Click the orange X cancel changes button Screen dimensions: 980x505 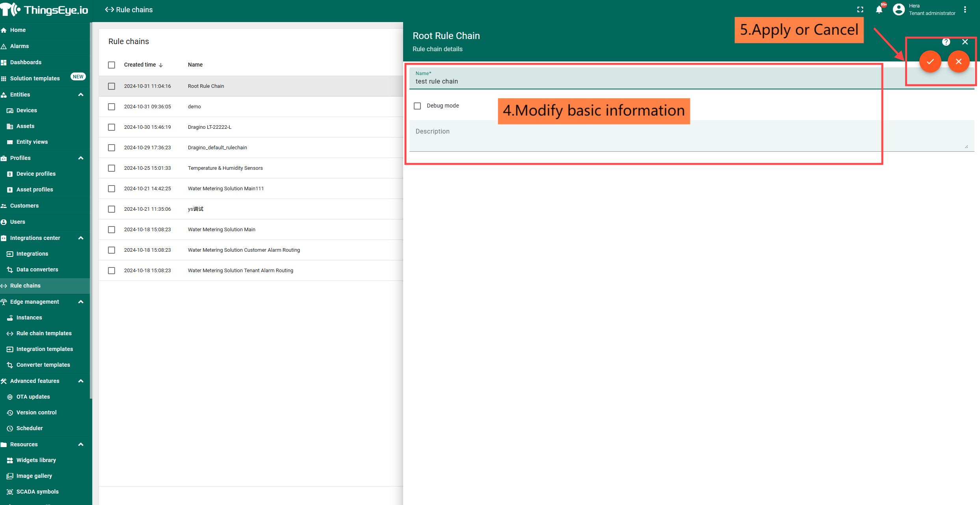(x=958, y=61)
